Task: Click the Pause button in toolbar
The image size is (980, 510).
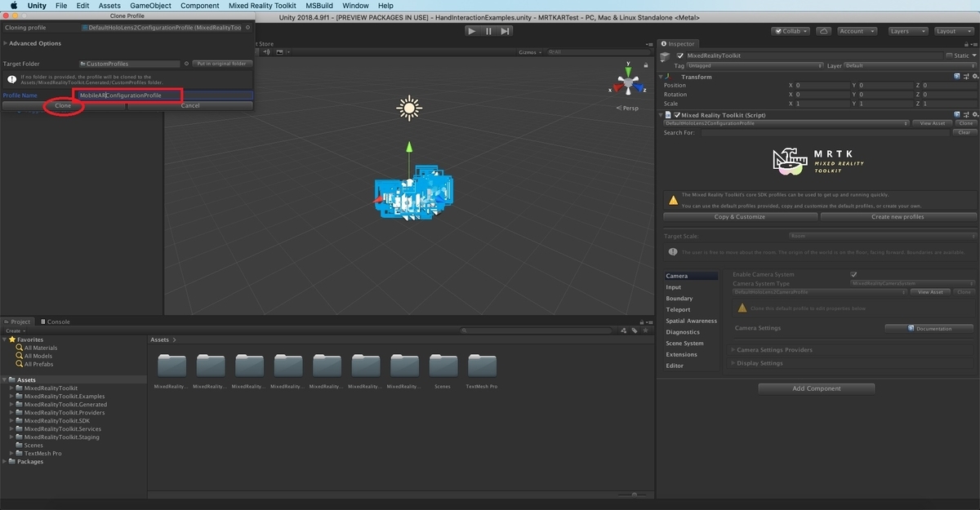Action: click(488, 31)
